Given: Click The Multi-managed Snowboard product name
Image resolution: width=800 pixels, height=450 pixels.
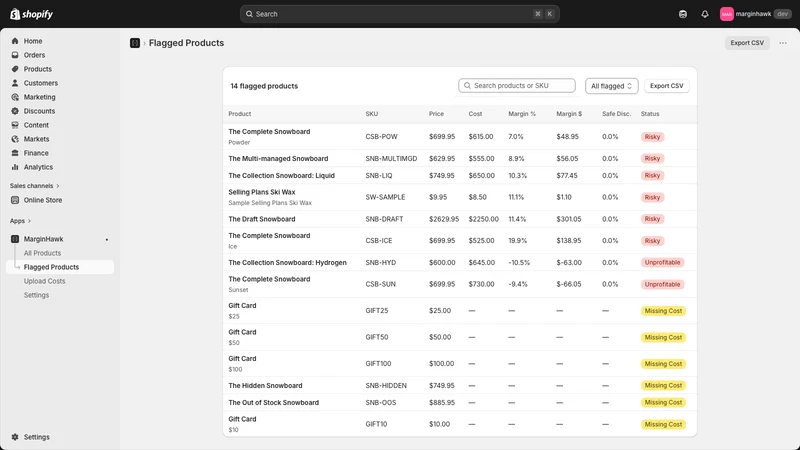Looking at the screenshot, I should tap(278, 159).
